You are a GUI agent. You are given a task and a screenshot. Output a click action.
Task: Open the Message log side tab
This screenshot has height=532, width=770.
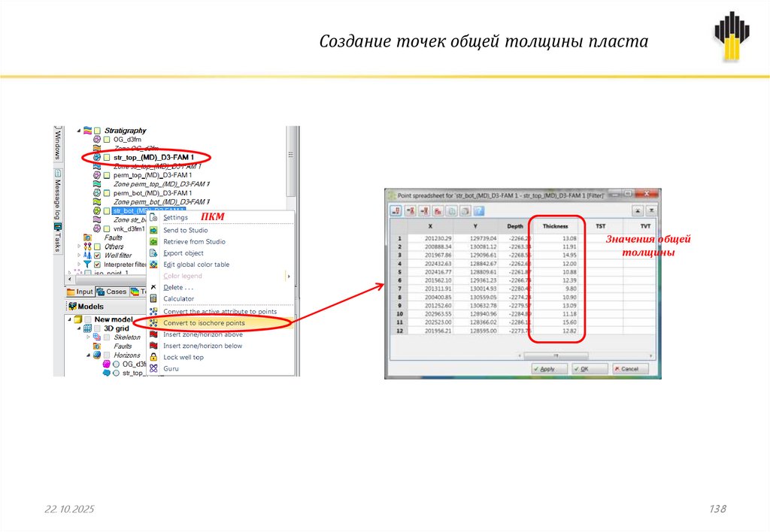pos(58,195)
